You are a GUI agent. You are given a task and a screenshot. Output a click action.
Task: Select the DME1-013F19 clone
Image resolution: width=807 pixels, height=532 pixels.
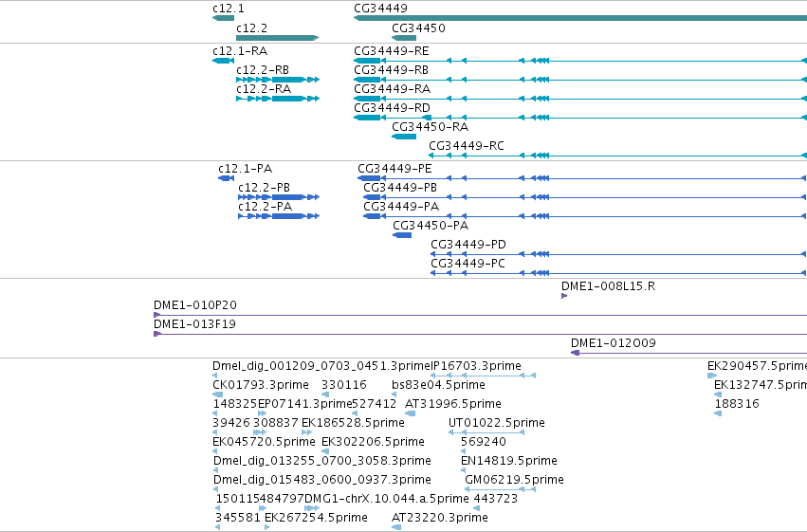[480, 334]
